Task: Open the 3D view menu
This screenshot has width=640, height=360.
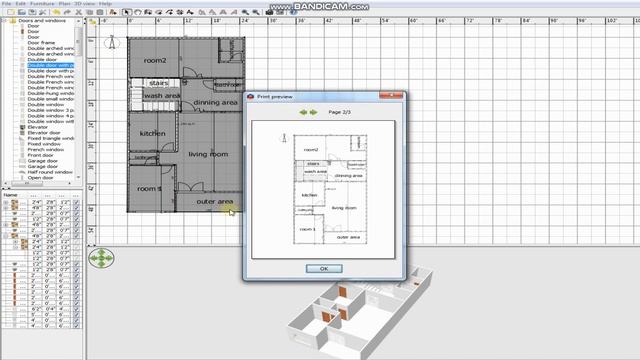Action: tap(84, 4)
